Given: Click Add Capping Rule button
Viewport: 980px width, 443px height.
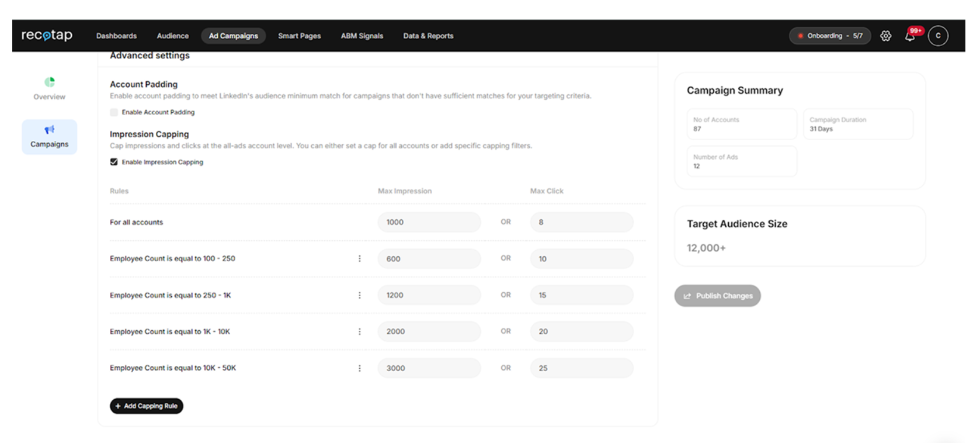Looking at the screenshot, I should click(147, 406).
